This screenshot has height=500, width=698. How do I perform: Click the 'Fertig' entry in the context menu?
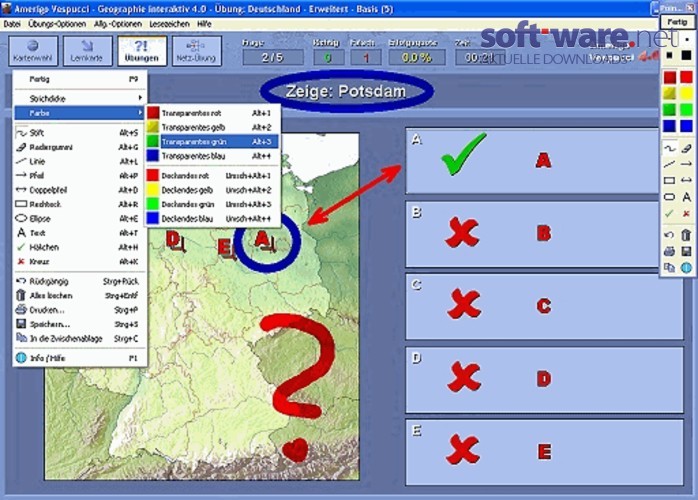coord(80,79)
